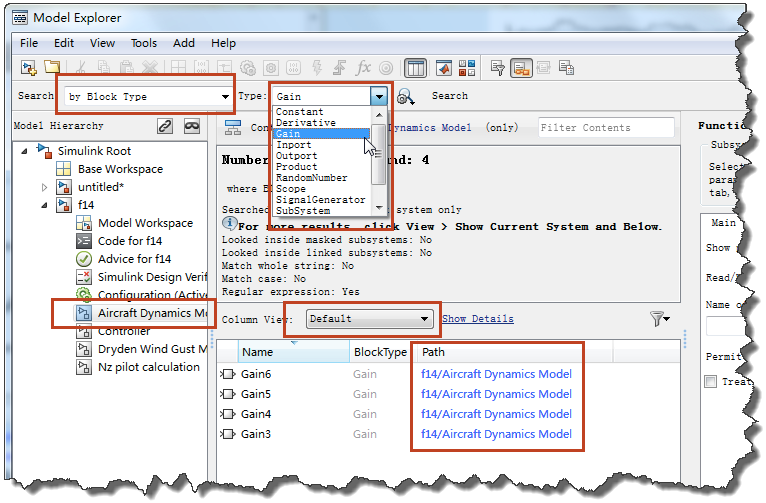Click the Show Details link
This screenshot has height=503, width=766.
478,319
